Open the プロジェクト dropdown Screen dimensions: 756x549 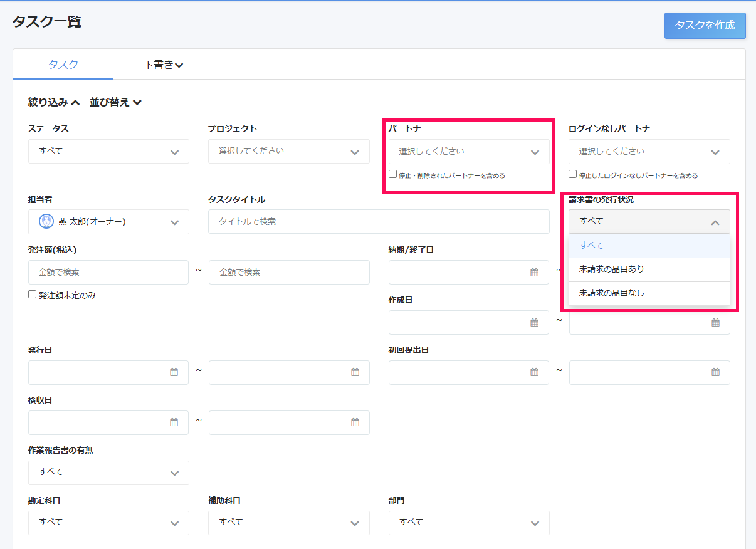point(289,151)
